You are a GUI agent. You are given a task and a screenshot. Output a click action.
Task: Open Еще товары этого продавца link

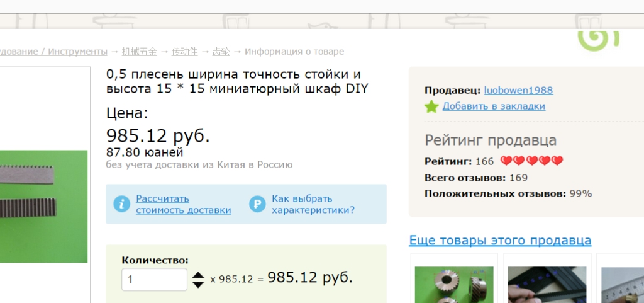[500, 240]
